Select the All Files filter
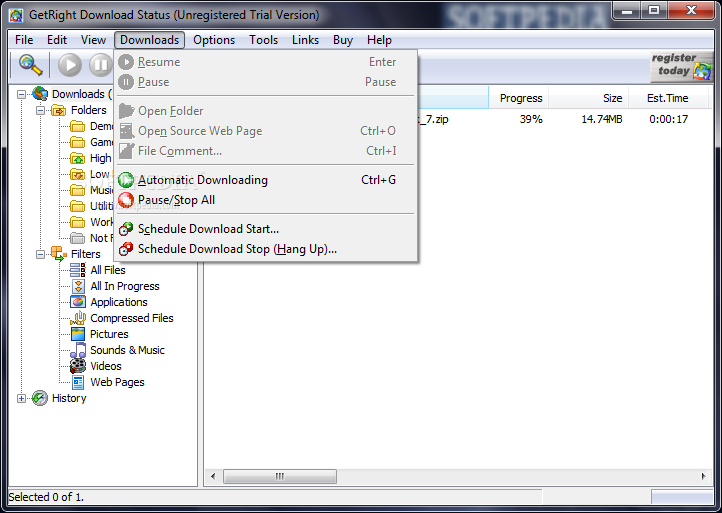Screen dimensions: 722x513 coord(108,270)
